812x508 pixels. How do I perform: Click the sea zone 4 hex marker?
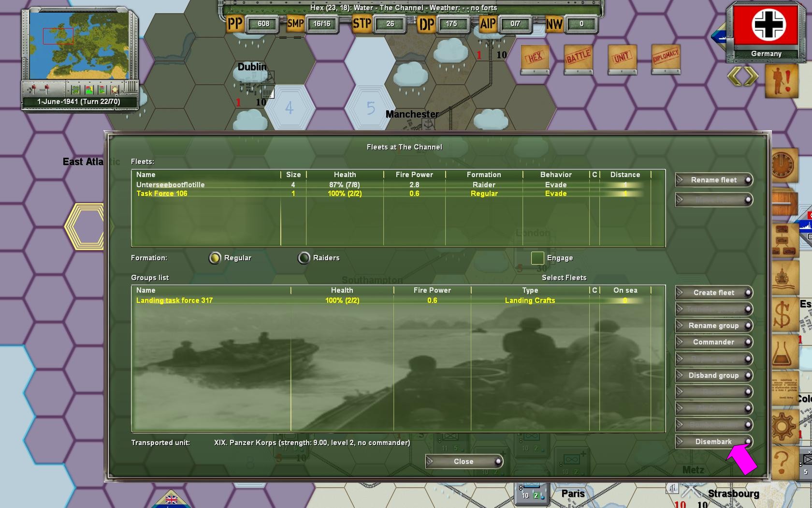pyautogui.click(x=289, y=107)
